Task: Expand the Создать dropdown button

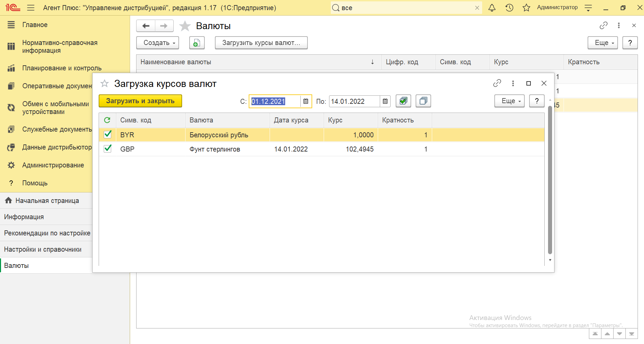Action: click(x=157, y=43)
